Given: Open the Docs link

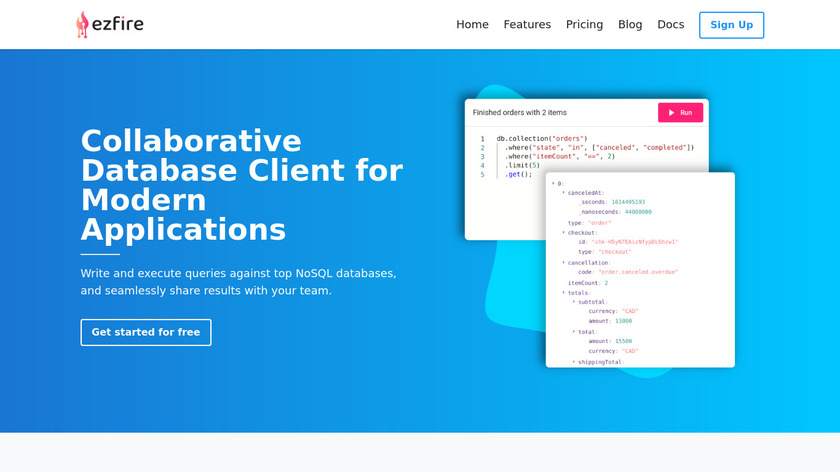Looking at the screenshot, I should [670, 25].
